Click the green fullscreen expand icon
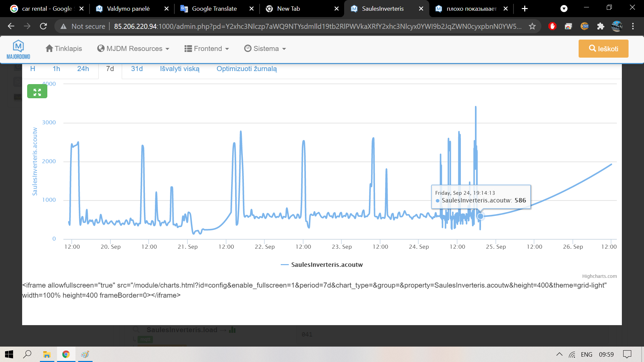 coord(37,91)
